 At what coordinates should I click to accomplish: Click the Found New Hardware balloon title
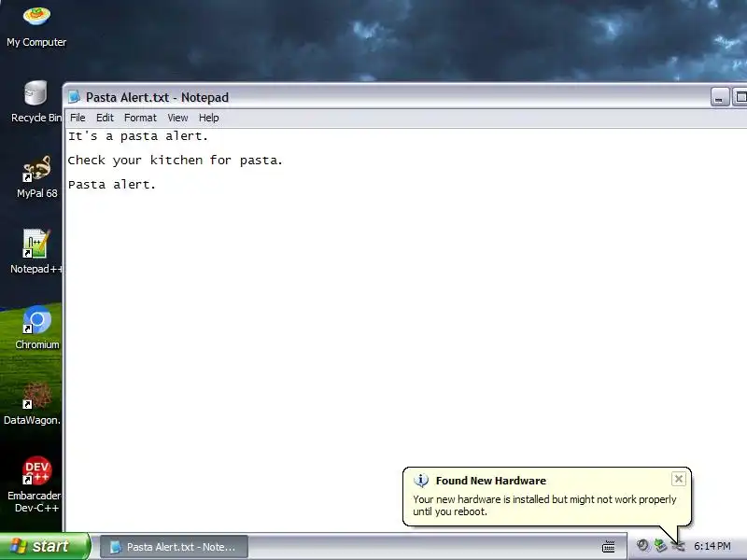[491, 481]
